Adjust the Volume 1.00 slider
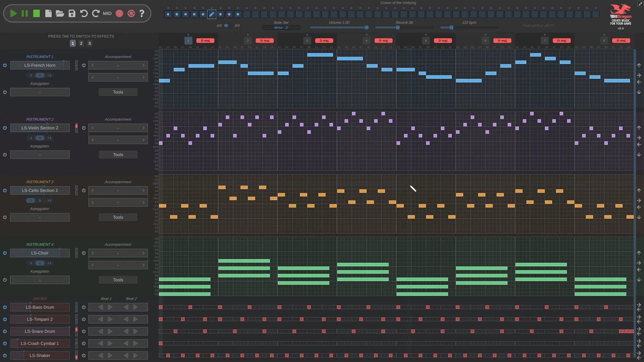 339,27
